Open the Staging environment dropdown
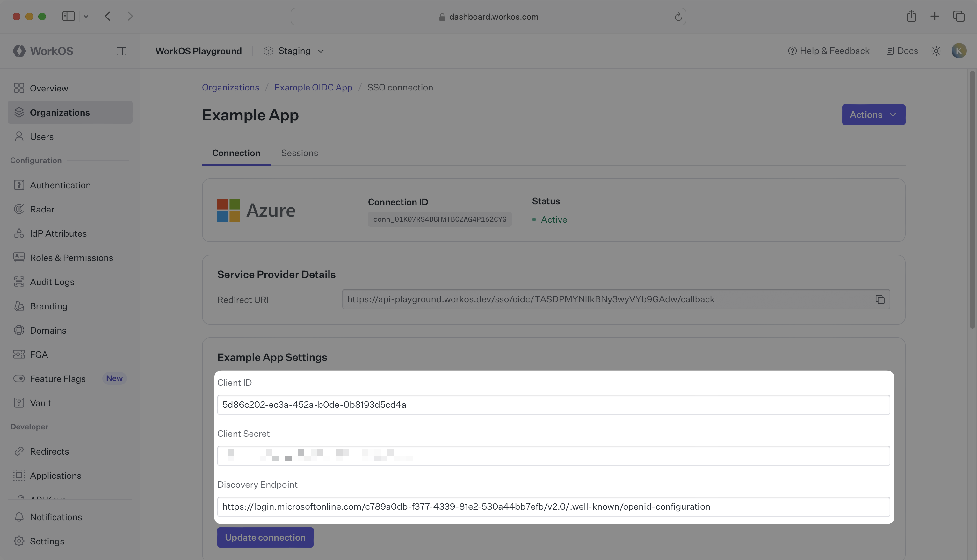The width and height of the screenshot is (977, 560). tap(294, 50)
